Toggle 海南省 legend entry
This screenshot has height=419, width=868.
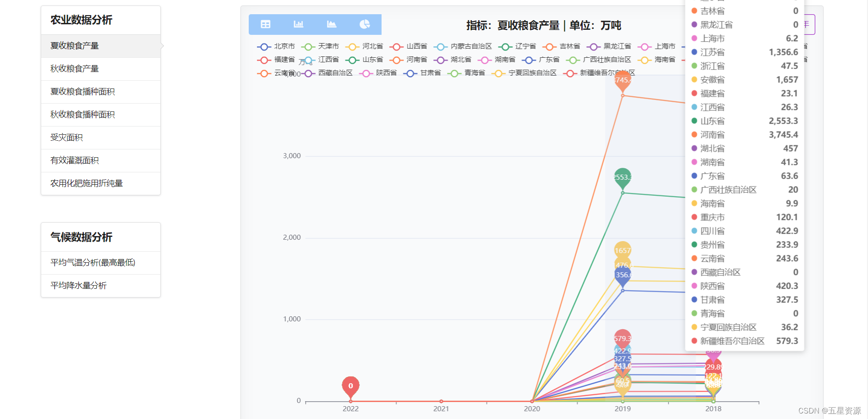pos(656,60)
